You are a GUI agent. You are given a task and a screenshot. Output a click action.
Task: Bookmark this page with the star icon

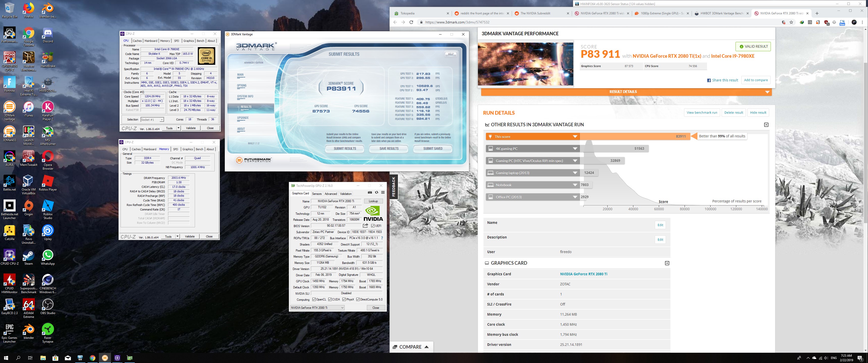[791, 22]
